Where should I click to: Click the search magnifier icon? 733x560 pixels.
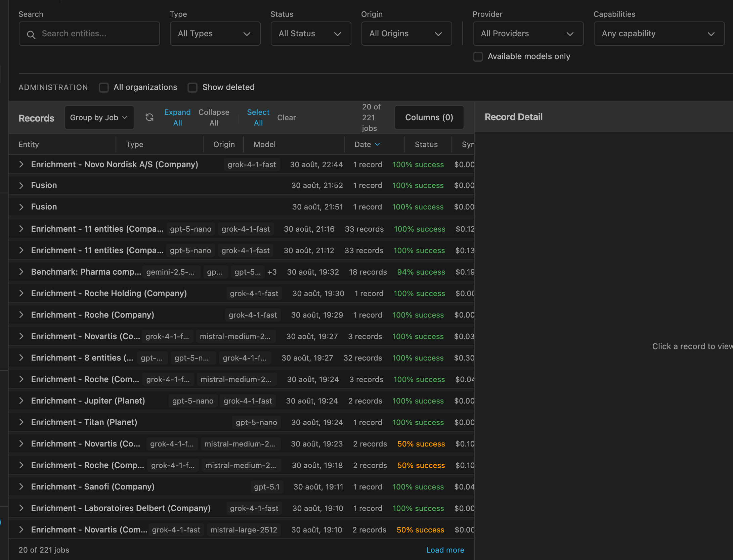[x=31, y=34]
